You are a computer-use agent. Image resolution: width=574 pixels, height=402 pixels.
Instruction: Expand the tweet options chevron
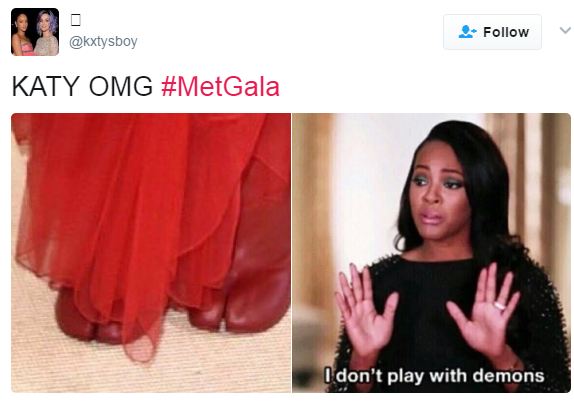[x=566, y=30]
